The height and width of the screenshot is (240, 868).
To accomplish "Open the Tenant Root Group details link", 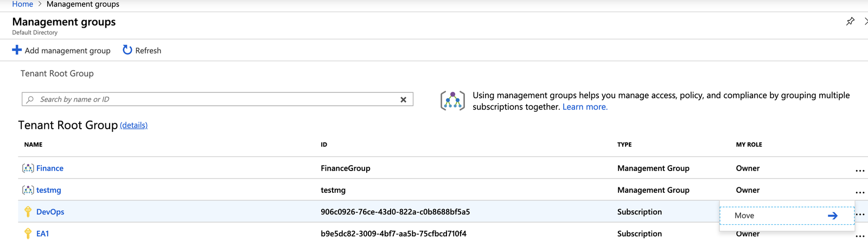I will pyautogui.click(x=133, y=125).
